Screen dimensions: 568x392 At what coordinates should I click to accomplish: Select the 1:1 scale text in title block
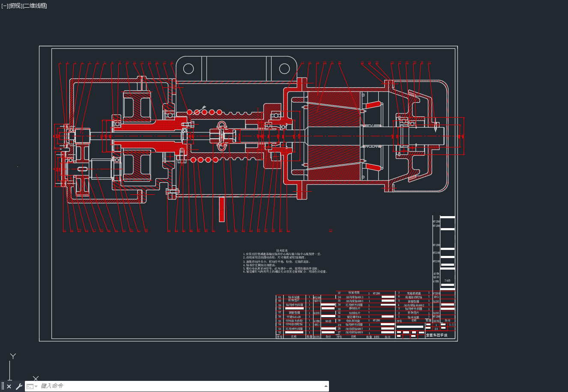point(451,325)
